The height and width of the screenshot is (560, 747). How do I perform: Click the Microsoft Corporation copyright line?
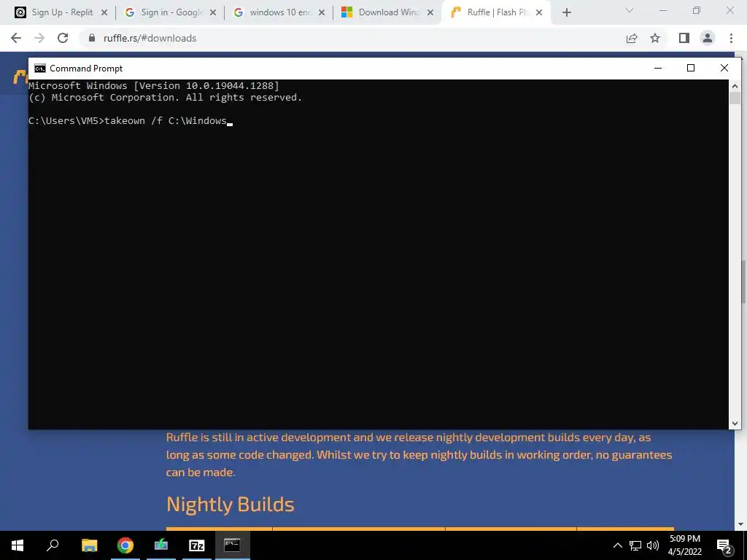point(166,98)
